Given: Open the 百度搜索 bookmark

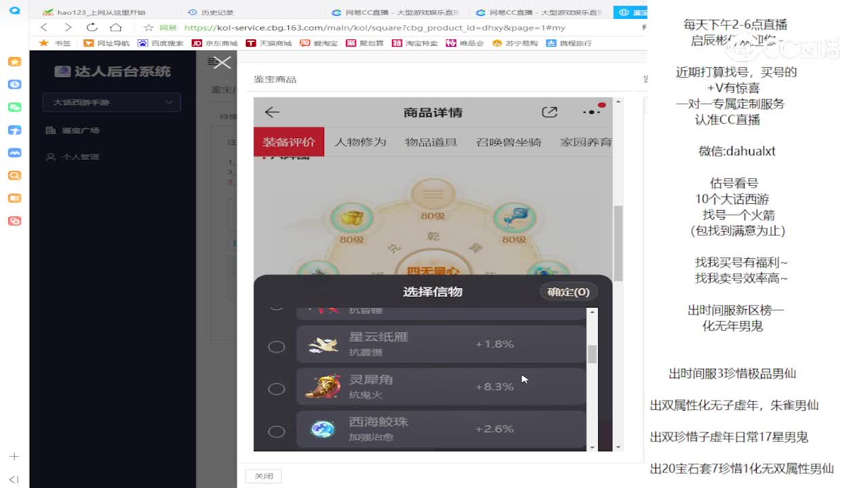Looking at the screenshot, I should pos(161,43).
